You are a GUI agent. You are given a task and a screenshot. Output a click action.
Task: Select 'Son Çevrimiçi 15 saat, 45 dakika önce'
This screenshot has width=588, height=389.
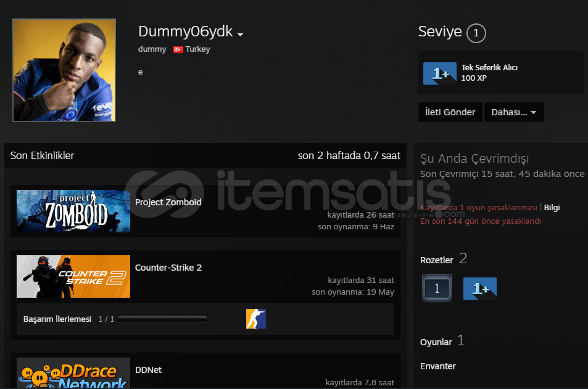tap(502, 174)
